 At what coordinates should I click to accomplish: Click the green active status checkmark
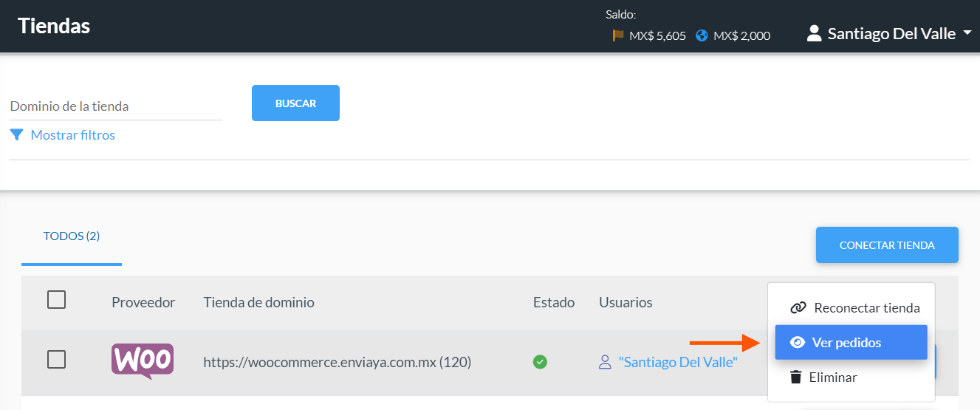(x=540, y=362)
